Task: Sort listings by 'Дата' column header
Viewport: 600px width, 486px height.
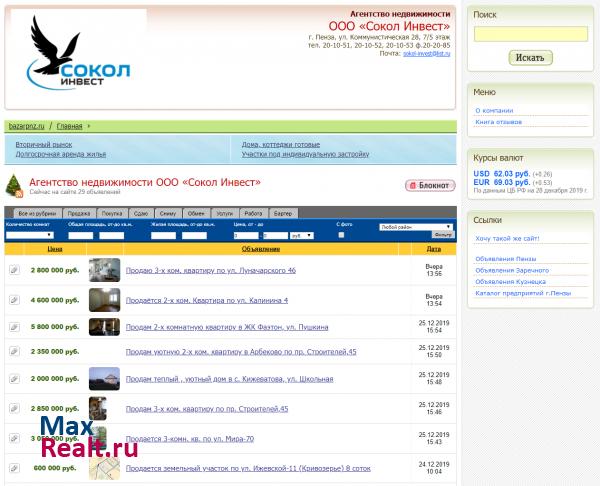Action: (434, 249)
